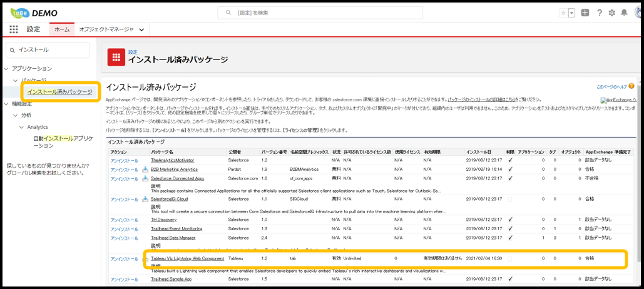Click the Pardot publisher cell
Screen dimensions: 644x289
pyautogui.click(x=235, y=169)
